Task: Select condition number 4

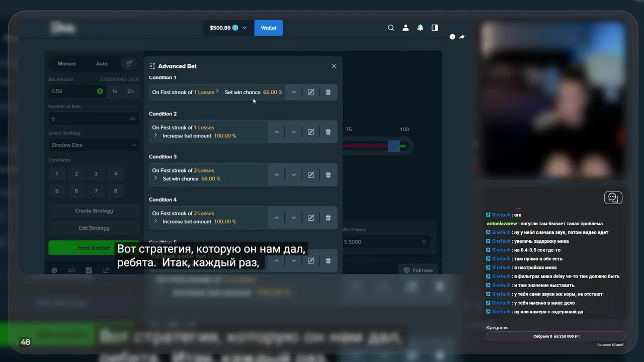Action: click(x=116, y=174)
